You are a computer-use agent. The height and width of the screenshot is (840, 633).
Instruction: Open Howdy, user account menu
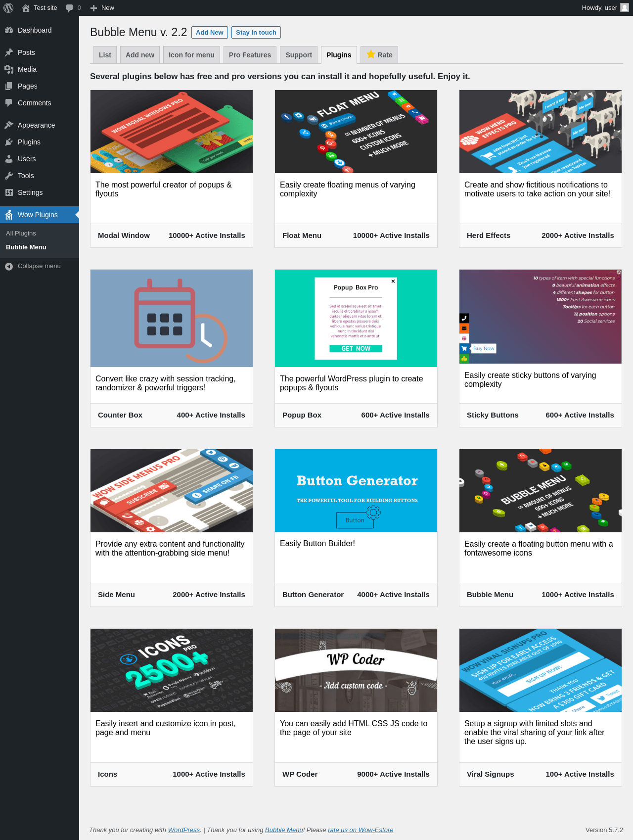tap(605, 8)
